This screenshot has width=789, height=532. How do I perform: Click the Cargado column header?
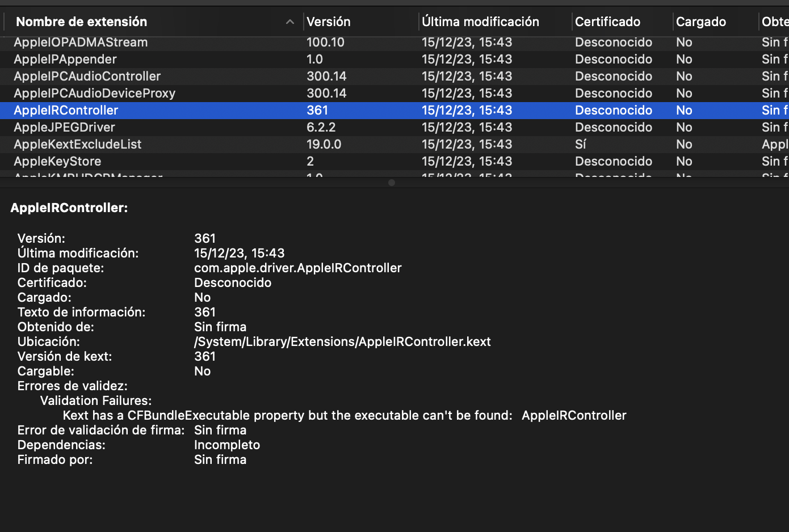(x=701, y=22)
